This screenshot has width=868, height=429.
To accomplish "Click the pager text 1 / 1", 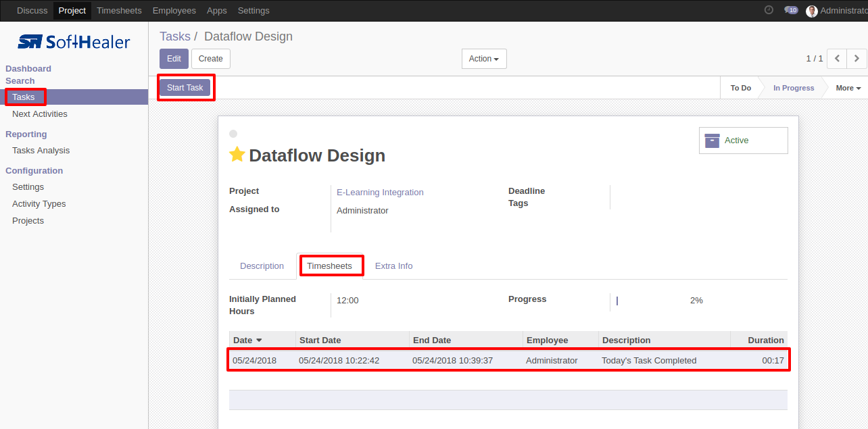I will tap(815, 59).
